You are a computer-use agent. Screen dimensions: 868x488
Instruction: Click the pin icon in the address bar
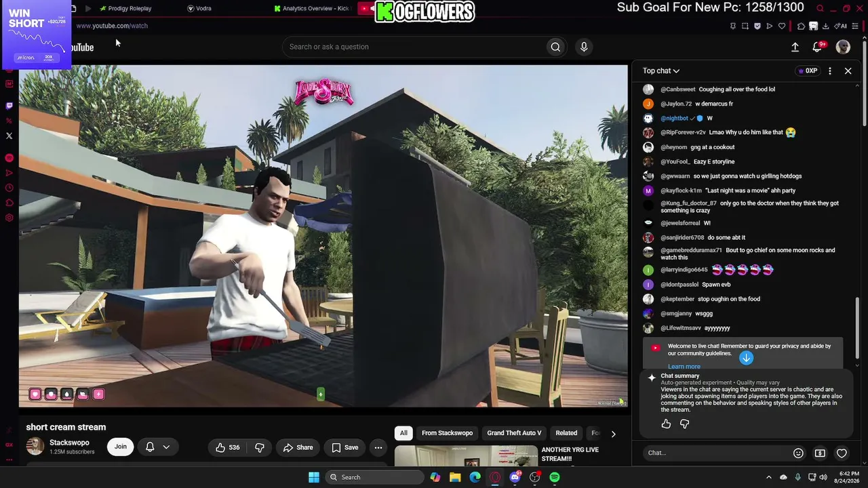(x=732, y=26)
